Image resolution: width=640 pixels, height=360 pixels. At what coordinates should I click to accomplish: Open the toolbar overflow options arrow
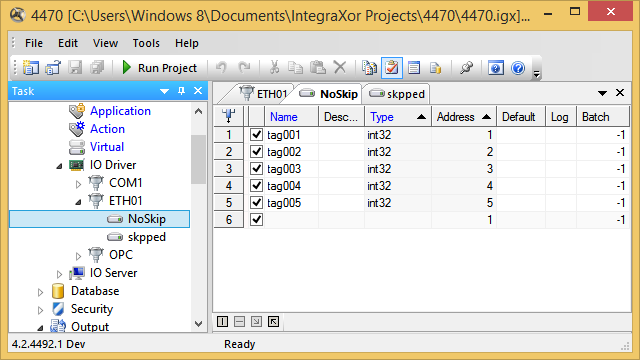point(537,73)
